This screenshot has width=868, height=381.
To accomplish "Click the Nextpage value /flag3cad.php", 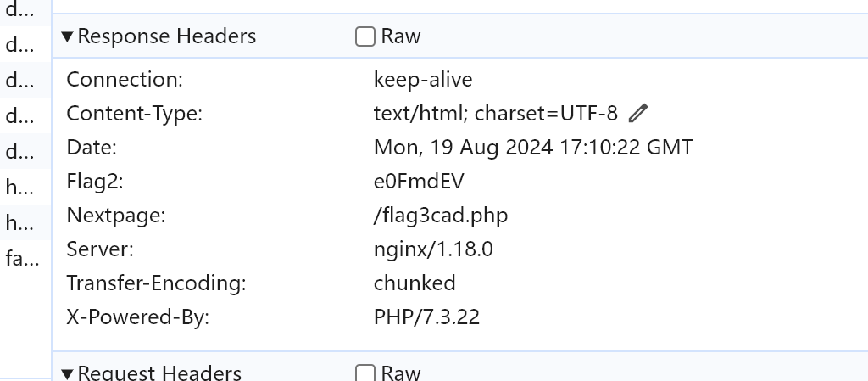I will pyautogui.click(x=441, y=216).
